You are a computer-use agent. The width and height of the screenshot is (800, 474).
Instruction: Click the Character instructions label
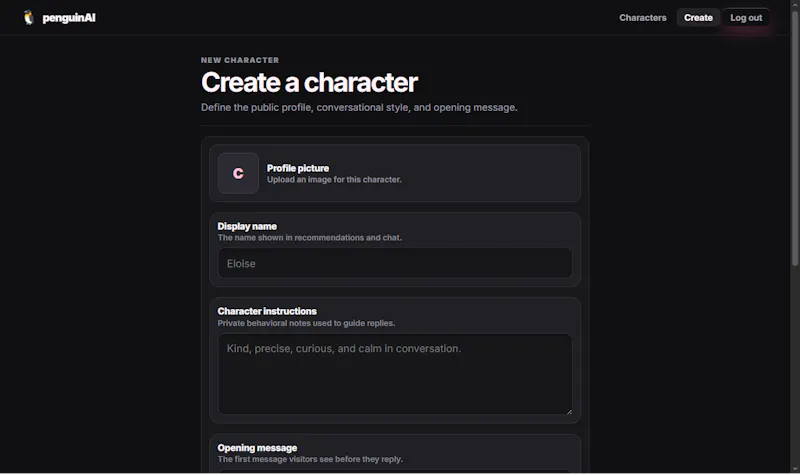pyautogui.click(x=267, y=311)
